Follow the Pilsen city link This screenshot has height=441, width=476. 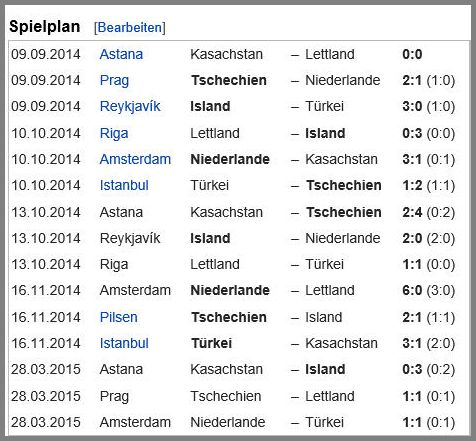[119, 317]
